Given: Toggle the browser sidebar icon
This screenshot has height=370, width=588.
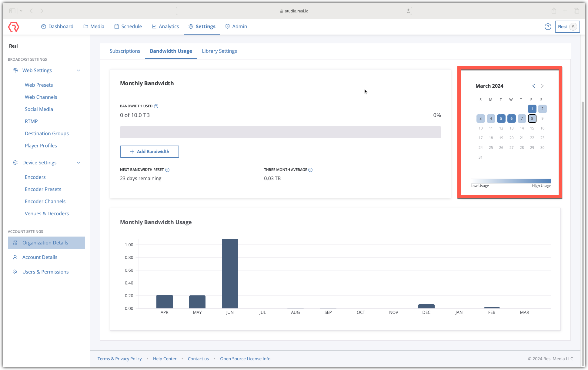Looking at the screenshot, I should [x=12, y=11].
